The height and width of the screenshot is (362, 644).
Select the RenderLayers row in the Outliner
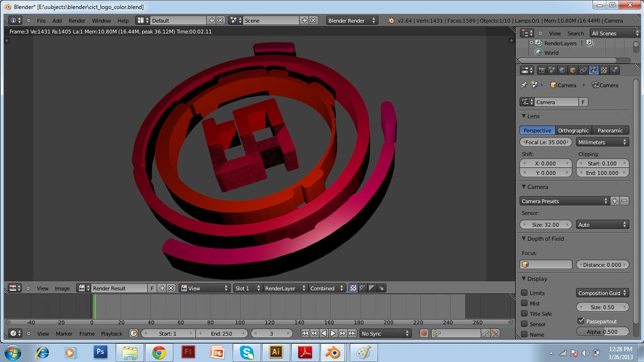[560, 43]
